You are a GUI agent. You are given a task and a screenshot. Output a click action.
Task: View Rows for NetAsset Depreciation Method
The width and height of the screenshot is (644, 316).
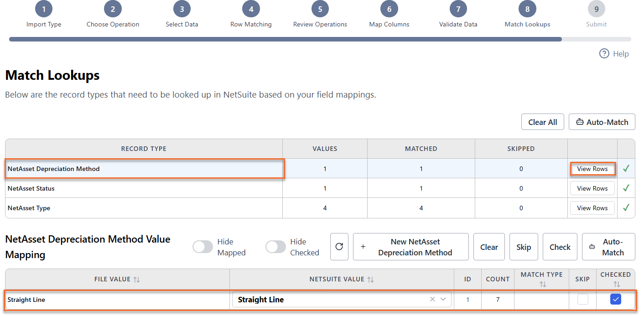pos(592,169)
